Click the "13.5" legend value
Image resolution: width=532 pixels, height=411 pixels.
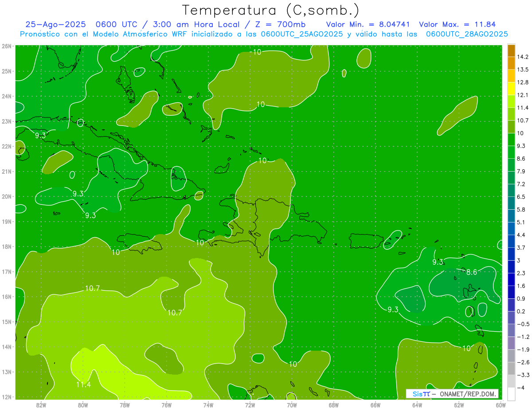(523, 70)
